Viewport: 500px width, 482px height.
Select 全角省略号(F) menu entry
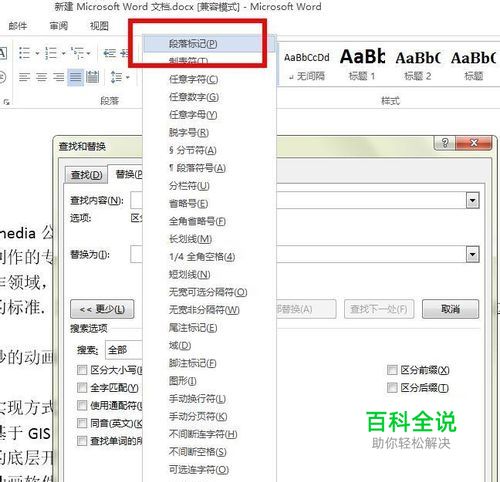pyautogui.click(x=209, y=221)
